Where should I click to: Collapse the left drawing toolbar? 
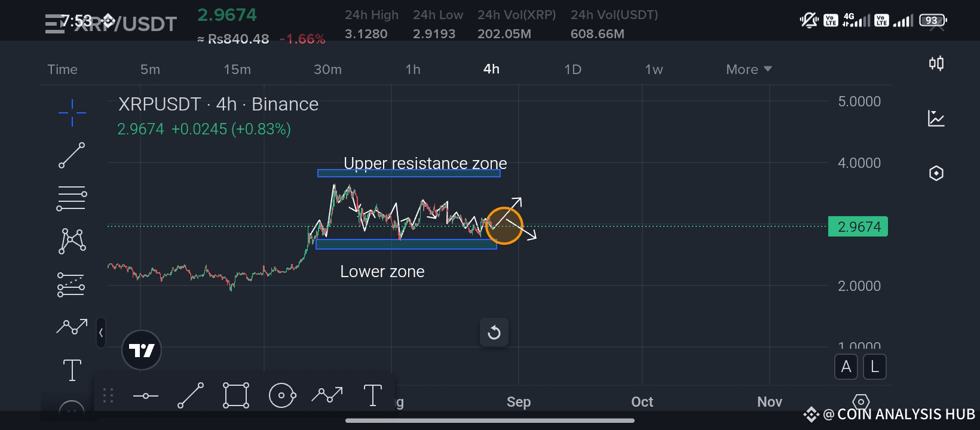click(x=101, y=333)
